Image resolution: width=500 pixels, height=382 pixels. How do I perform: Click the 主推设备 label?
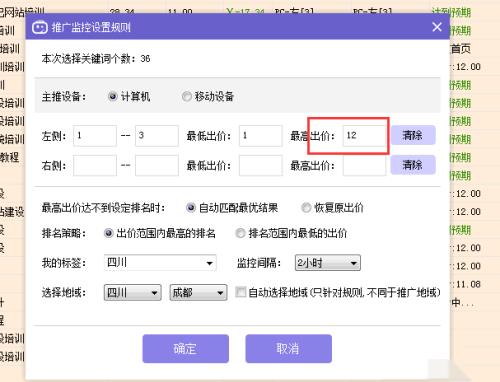click(64, 97)
